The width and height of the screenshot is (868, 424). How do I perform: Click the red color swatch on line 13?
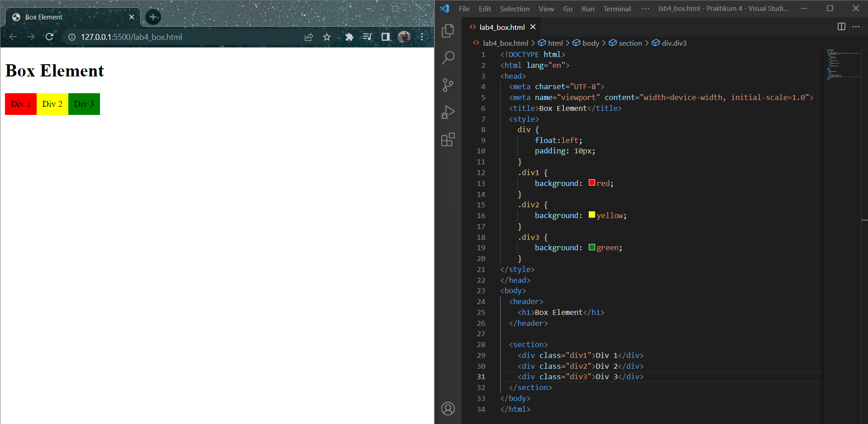pos(591,182)
